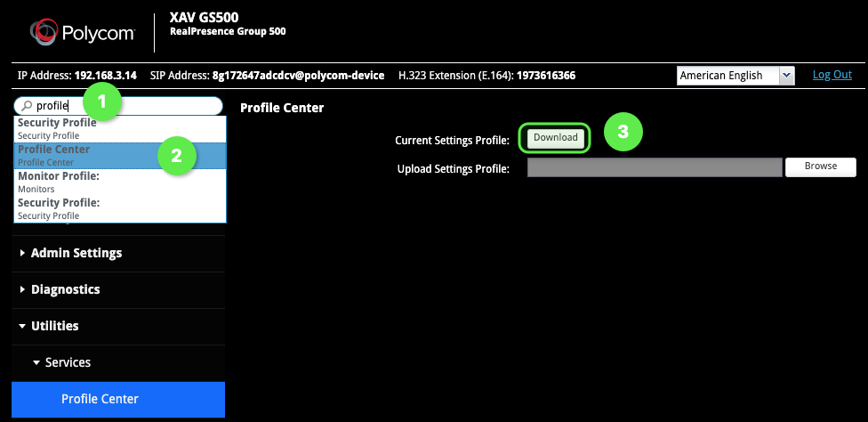This screenshot has height=422, width=868.
Task: Download the current settings profile
Action: tap(555, 138)
